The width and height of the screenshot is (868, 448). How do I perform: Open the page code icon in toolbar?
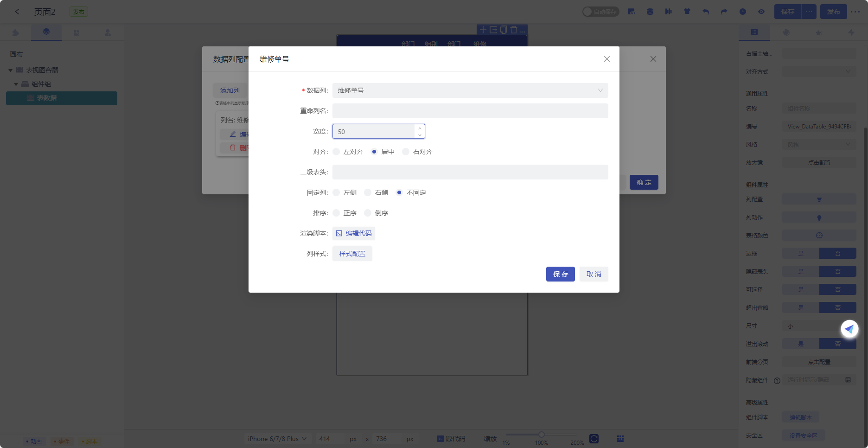(632, 12)
